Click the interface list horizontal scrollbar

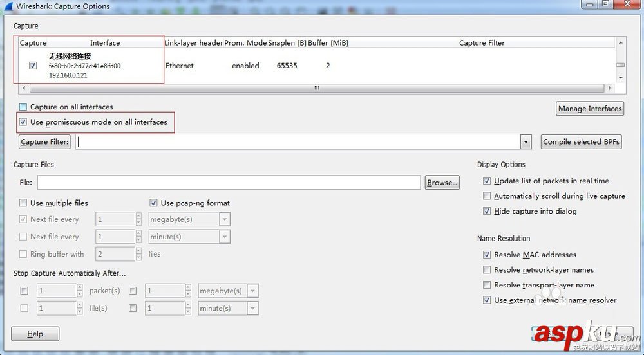click(x=317, y=88)
